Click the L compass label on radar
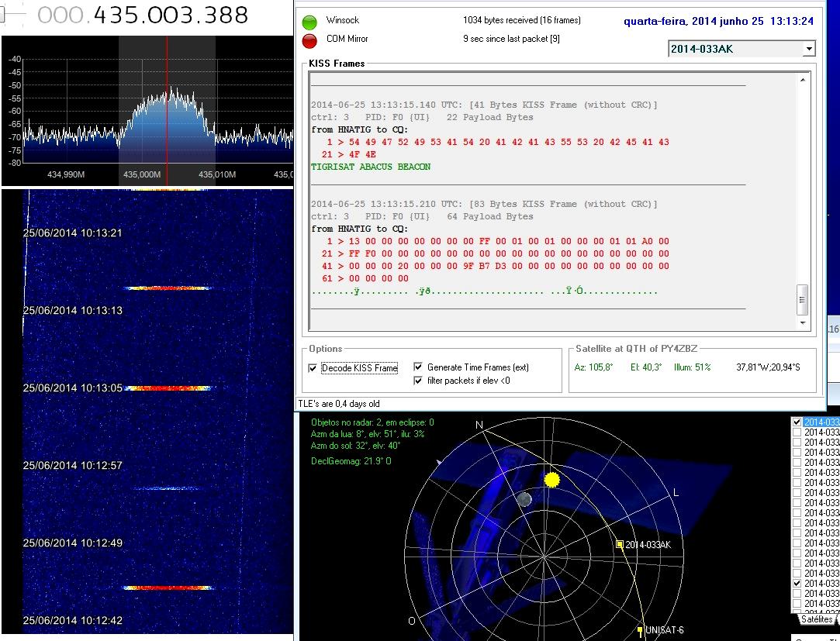The image size is (840, 641). (676, 492)
